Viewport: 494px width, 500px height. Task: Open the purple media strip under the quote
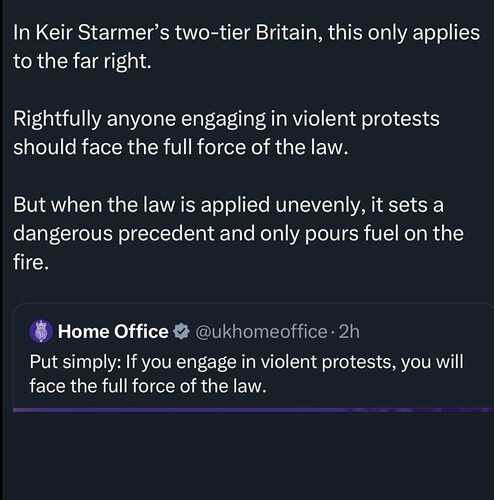pyautogui.click(x=253, y=410)
